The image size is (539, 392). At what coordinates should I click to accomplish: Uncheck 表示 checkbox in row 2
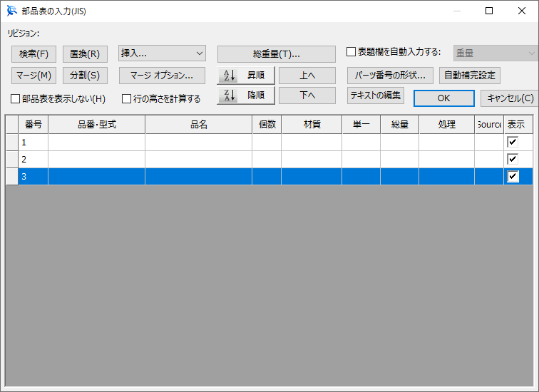513,159
